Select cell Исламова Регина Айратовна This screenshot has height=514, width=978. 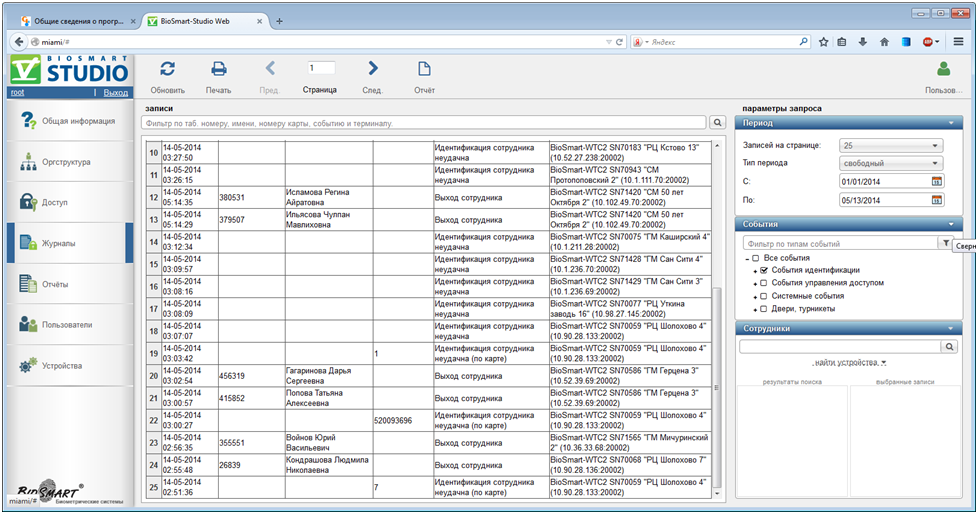(329, 197)
